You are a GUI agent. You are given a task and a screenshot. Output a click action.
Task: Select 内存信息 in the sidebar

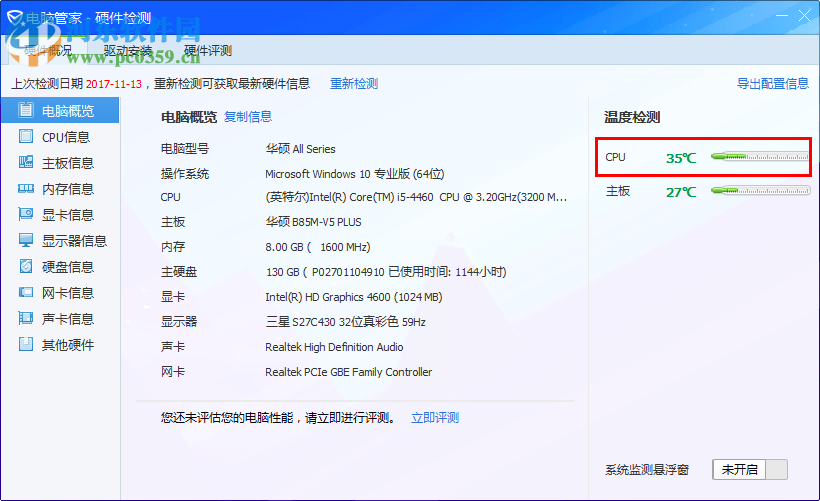tap(60, 189)
